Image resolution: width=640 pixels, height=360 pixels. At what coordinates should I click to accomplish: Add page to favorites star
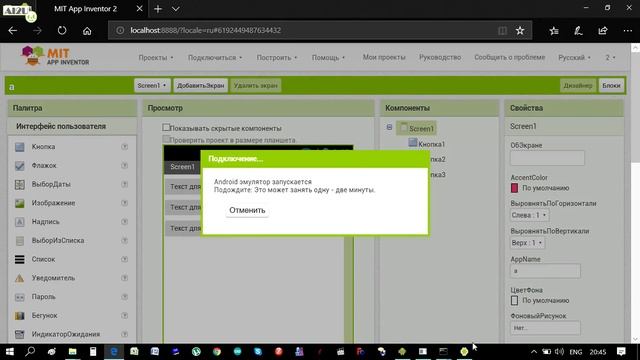coord(520,31)
